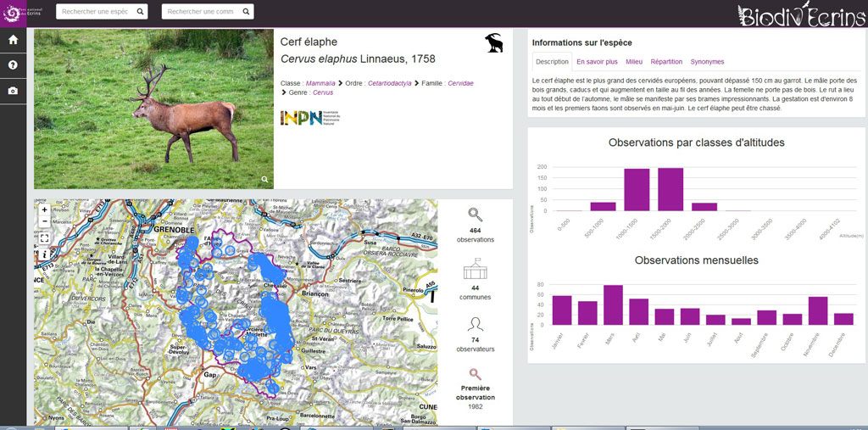
Task: Switch to the En savoir plus tab
Action: [x=597, y=62]
